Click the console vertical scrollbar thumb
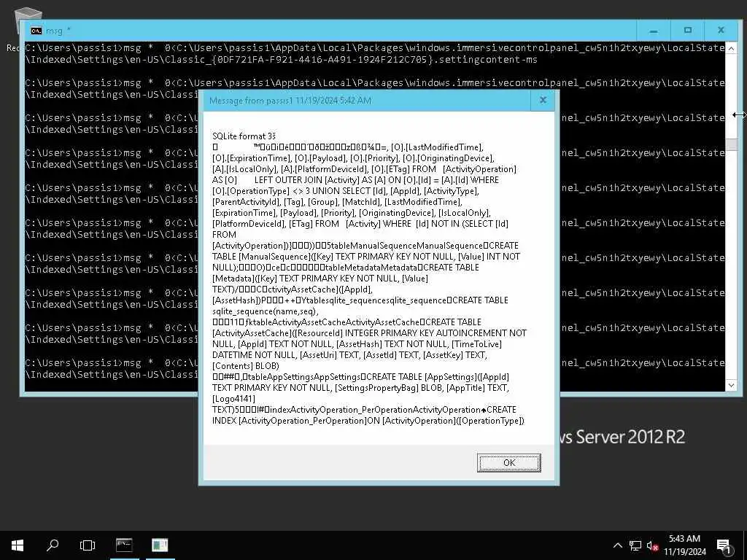This screenshot has height=560, width=747. [x=731, y=144]
